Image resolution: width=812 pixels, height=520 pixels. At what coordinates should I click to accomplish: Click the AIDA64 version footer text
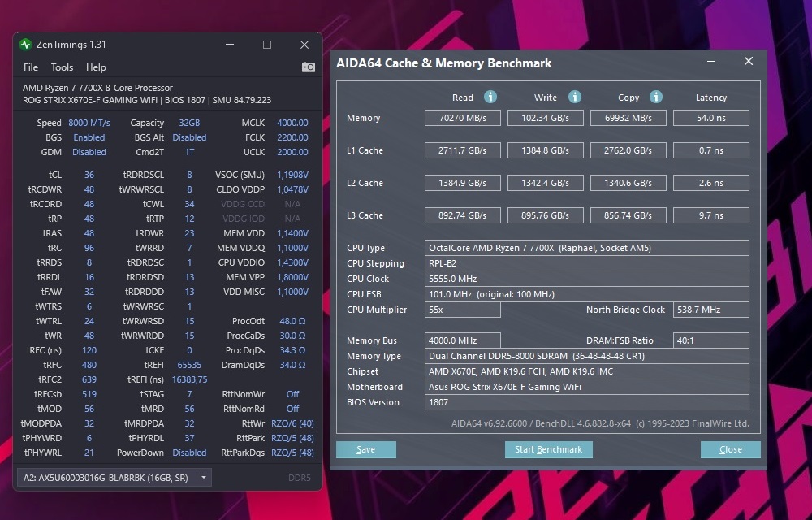tap(600, 423)
